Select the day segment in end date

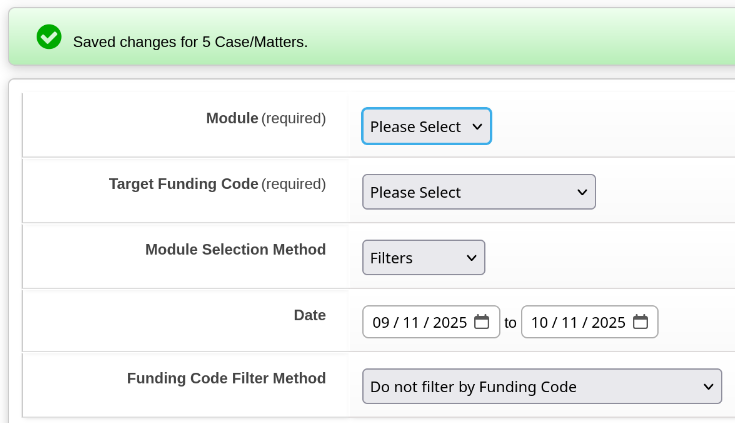pyautogui.click(x=569, y=322)
